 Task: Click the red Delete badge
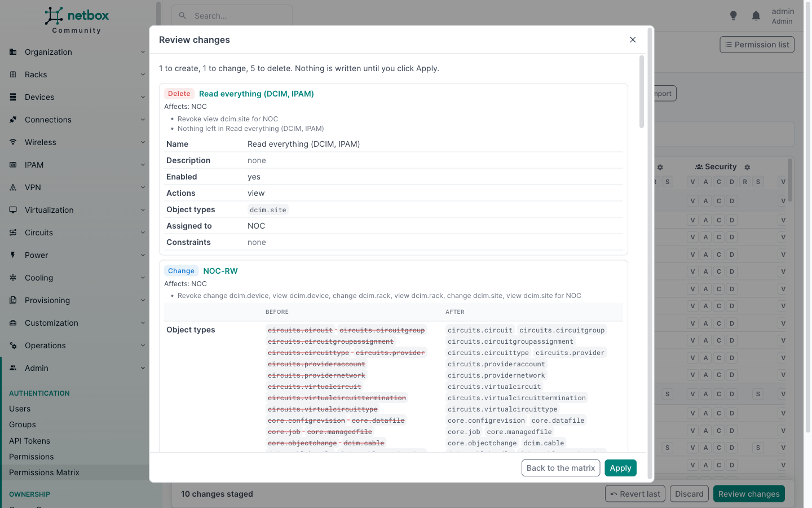click(179, 94)
